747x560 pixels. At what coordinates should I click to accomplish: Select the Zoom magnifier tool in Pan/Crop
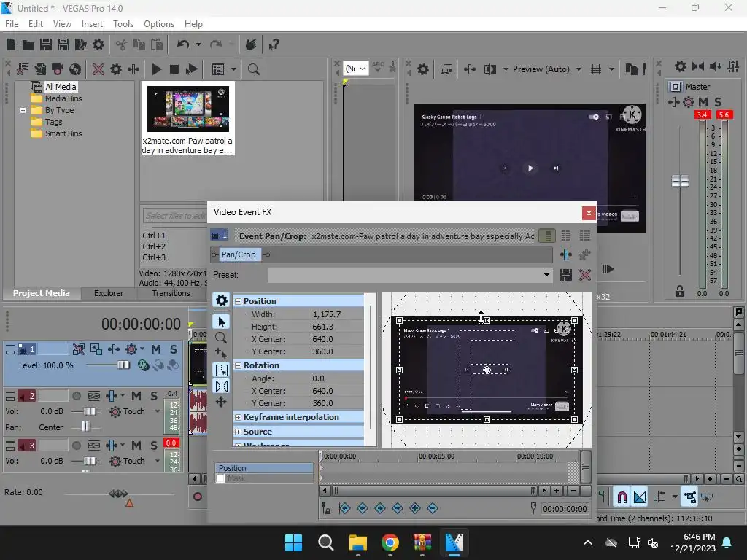[221, 338]
